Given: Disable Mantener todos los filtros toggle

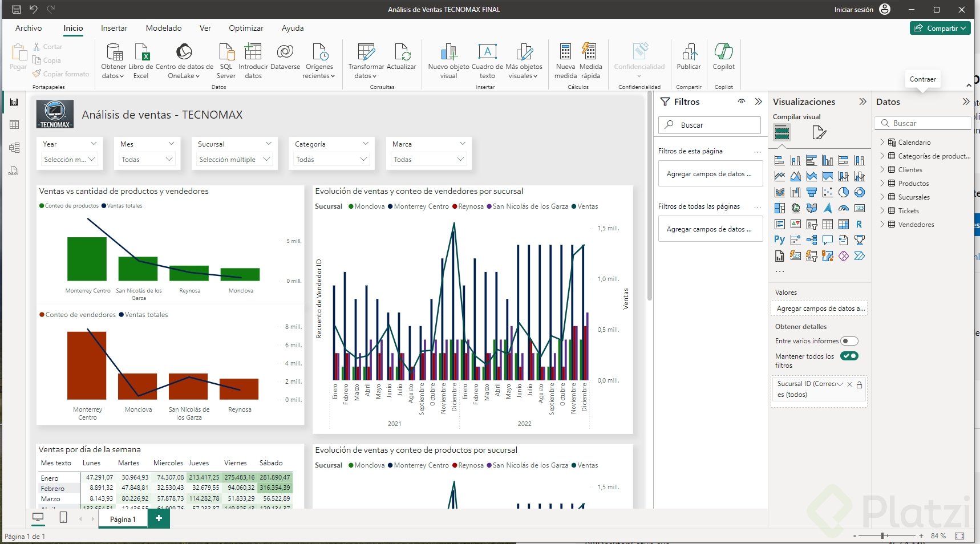Looking at the screenshot, I should 849,356.
